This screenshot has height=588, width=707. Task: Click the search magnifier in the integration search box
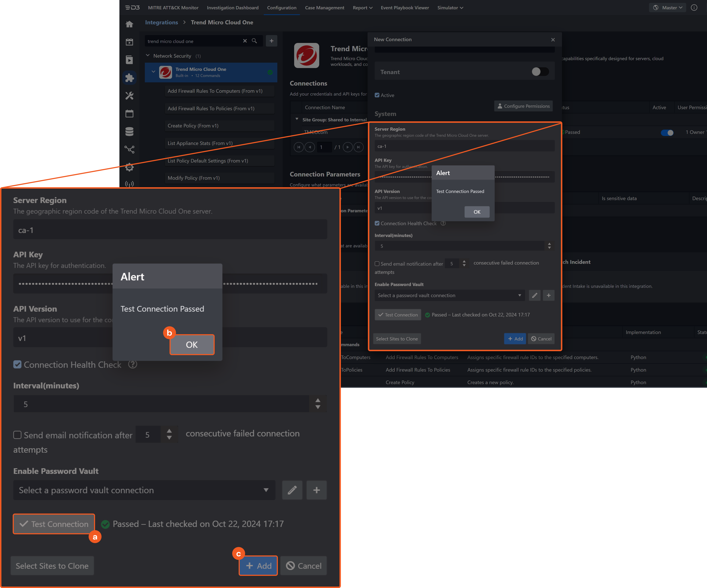tap(255, 41)
